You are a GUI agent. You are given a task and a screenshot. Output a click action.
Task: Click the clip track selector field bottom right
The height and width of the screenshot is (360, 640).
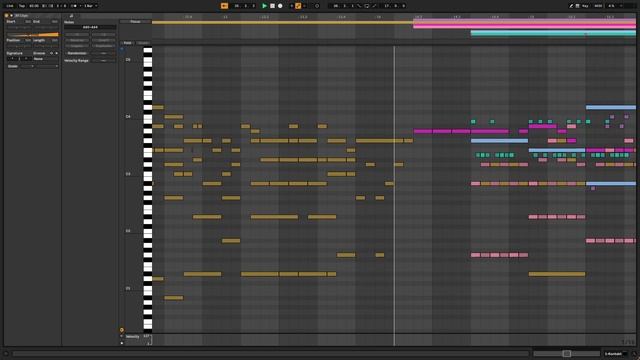(615, 354)
